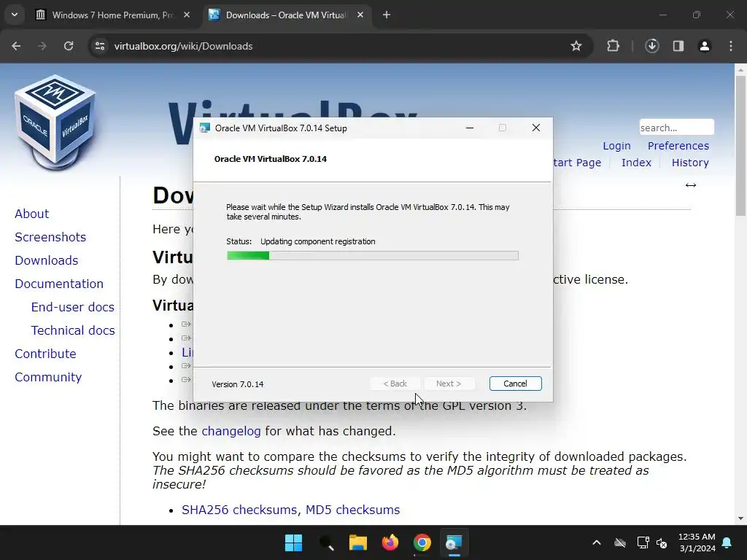This screenshot has width=747, height=560.
Task: Open Chrome three-dot menu
Action: pyautogui.click(x=731, y=46)
